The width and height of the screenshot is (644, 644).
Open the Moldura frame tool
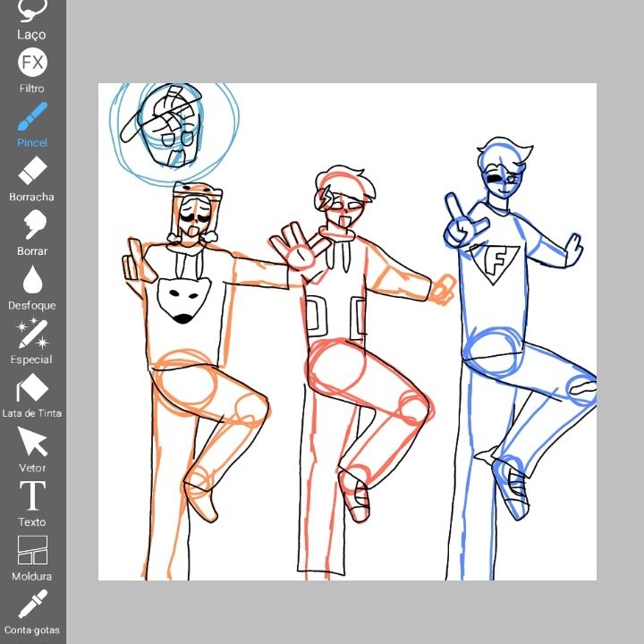tap(32, 558)
